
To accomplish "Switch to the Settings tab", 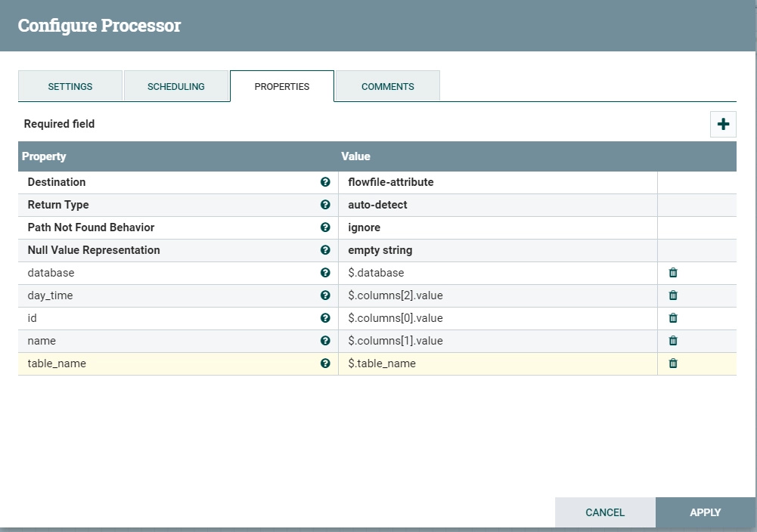I will coord(70,86).
